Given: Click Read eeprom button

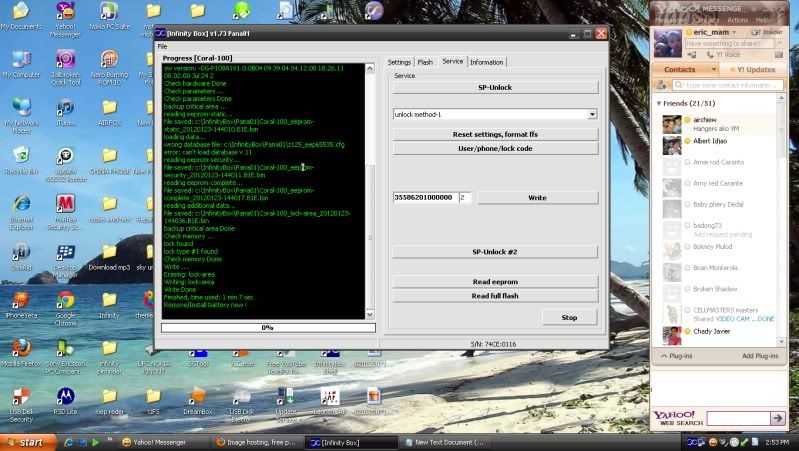Looking at the screenshot, I should pos(495,281).
